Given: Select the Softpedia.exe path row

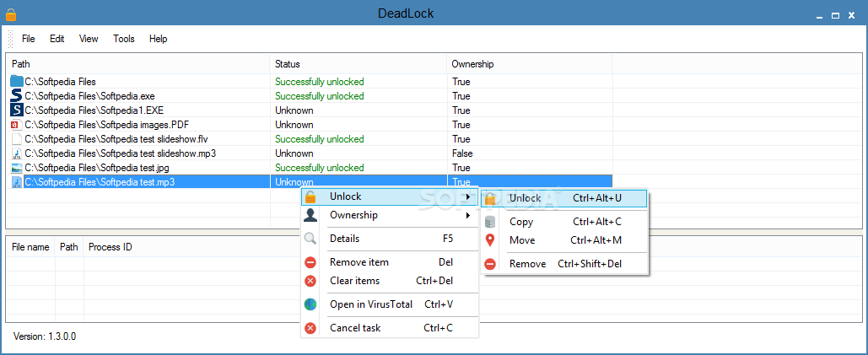Looking at the screenshot, I should click(x=89, y=96).
